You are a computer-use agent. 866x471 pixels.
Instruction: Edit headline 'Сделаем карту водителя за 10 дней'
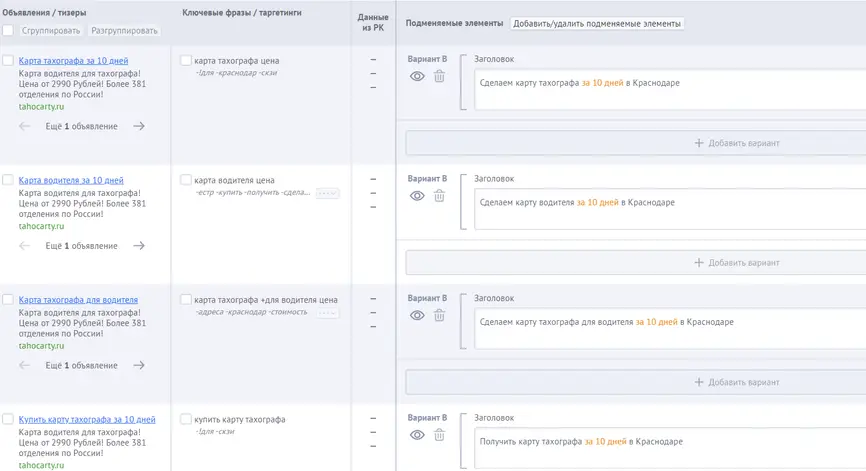[670, 209]
